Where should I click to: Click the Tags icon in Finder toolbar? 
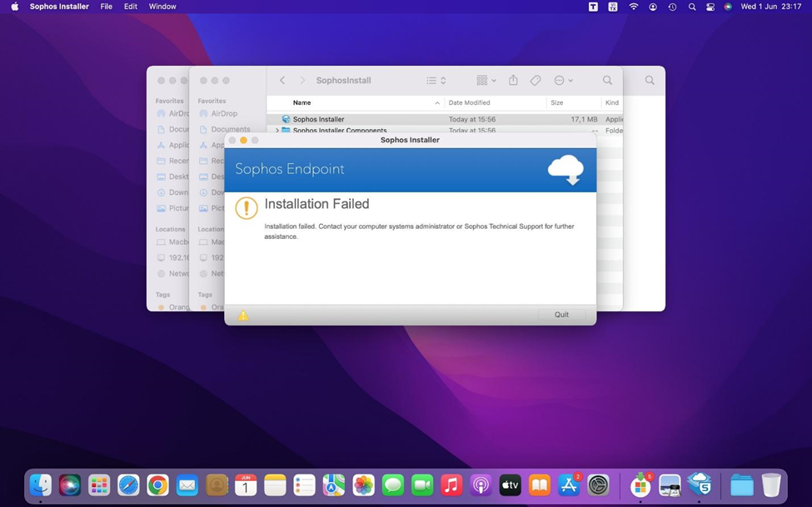tap(536, 80)
